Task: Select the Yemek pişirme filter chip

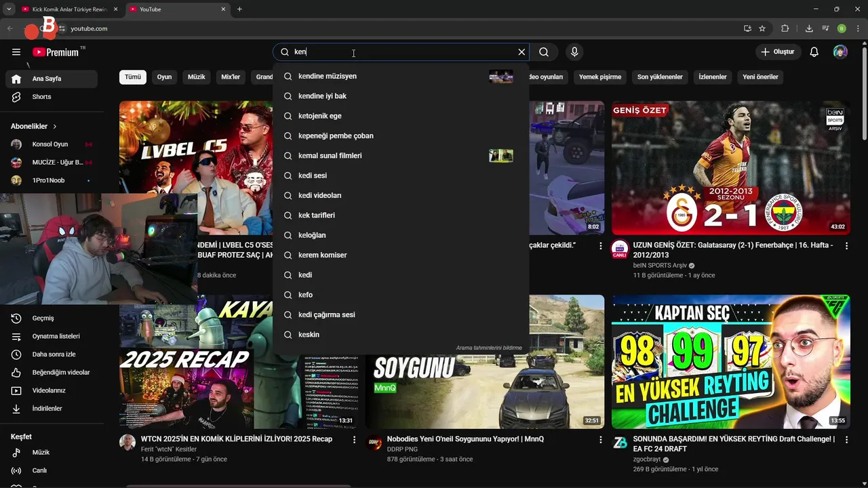Action: 600,77
